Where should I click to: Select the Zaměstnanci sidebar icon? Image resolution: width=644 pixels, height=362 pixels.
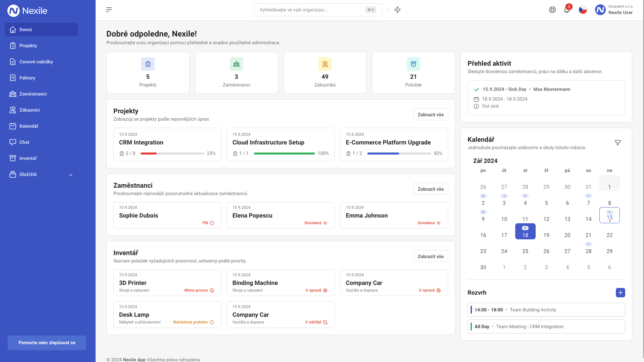click(x=13, y=94)
